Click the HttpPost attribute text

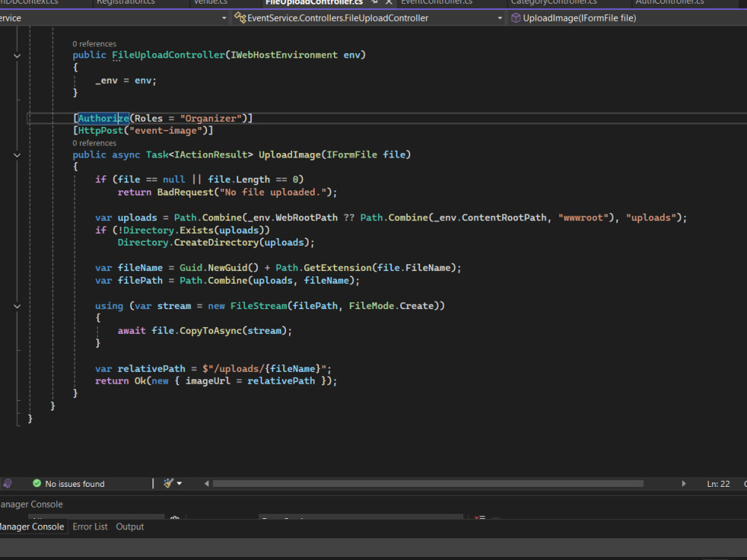click(x=101, y=131)
